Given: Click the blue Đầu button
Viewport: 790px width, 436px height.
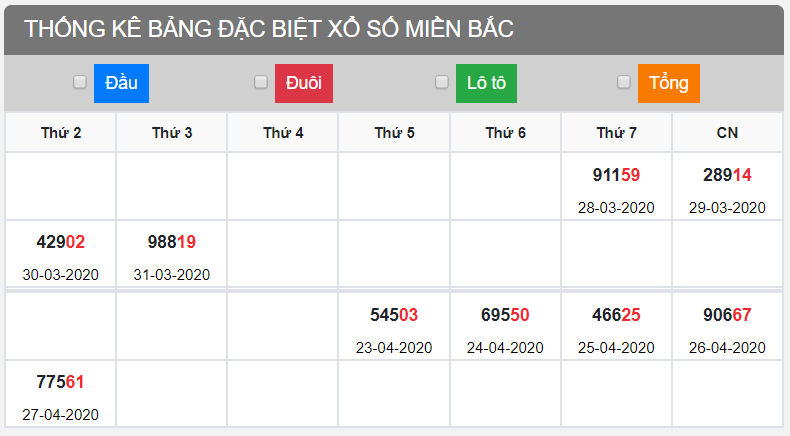Looking at the screenshot, I should pos(121,83).
